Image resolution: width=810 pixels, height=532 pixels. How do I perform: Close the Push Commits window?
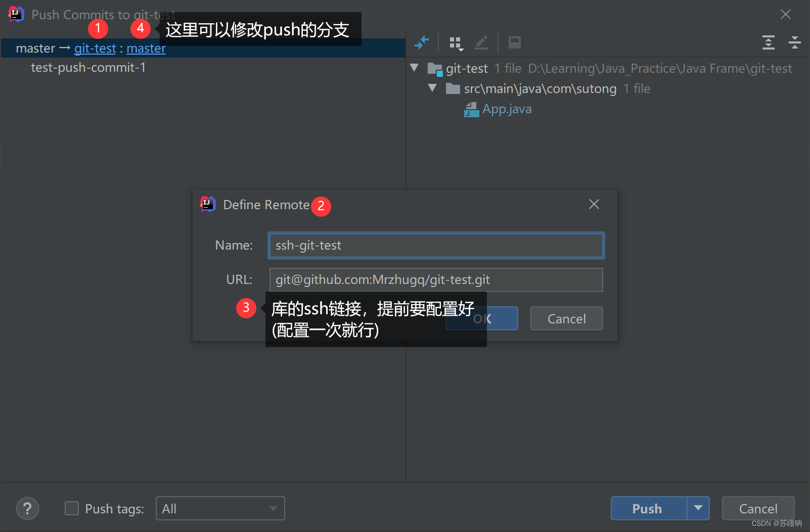(x=785, y=14)
